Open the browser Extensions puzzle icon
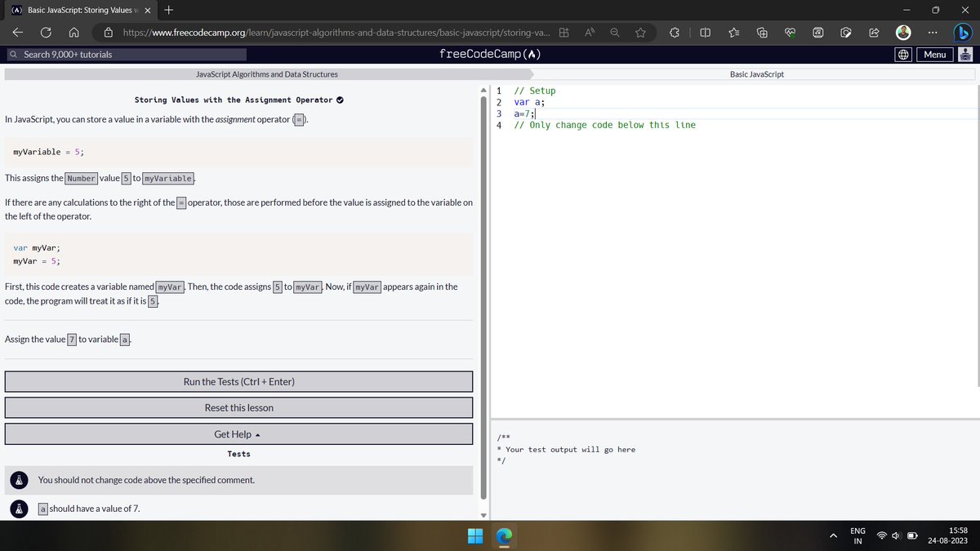Screen dimensions: 980x551 [x=675, y=33]
